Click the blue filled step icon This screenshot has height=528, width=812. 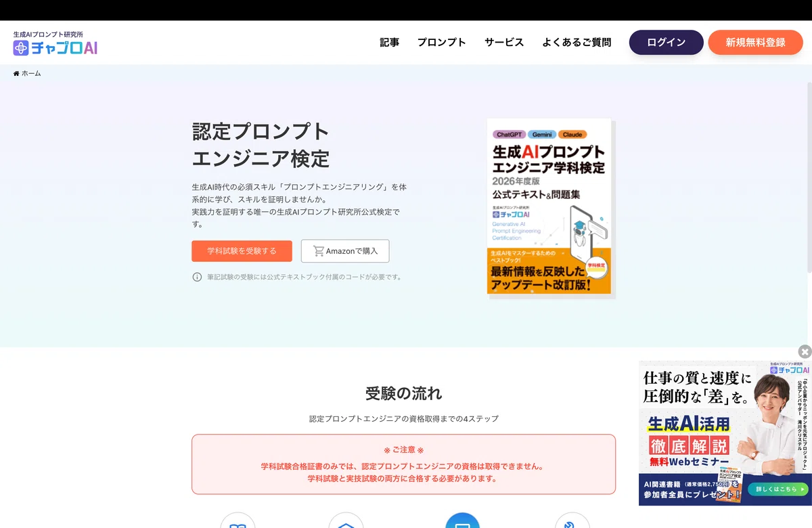(462, 524)
